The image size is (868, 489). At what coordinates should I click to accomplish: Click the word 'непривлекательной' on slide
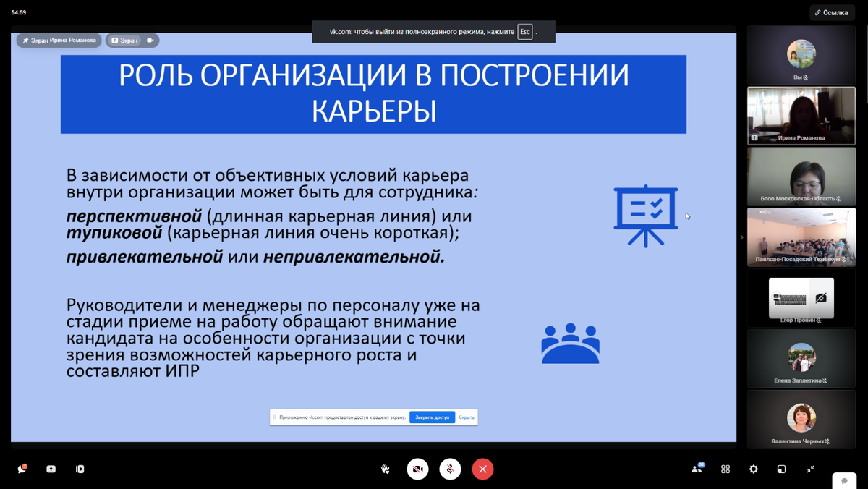pos(354,257)
